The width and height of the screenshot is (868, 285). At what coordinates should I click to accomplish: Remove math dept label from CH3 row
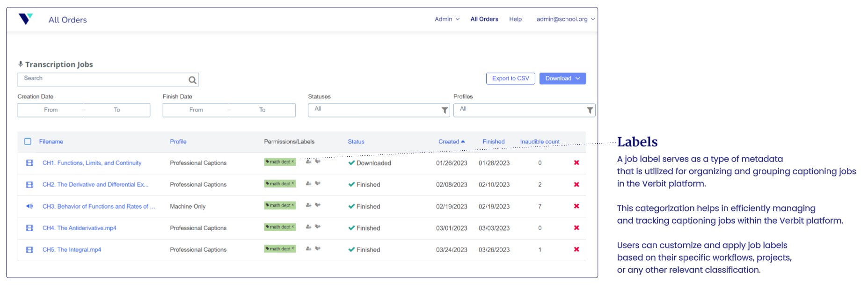click(x=293, y=205)
